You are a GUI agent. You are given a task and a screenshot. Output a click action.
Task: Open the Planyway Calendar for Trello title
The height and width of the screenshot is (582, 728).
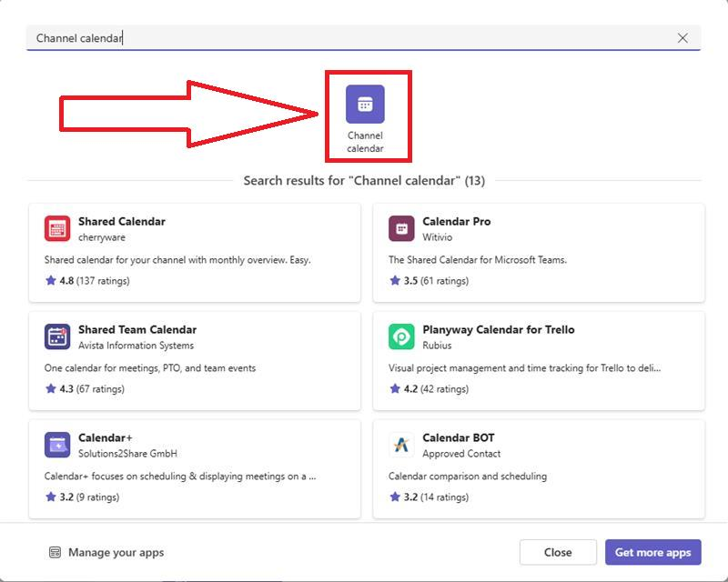(x=499, y=329)
